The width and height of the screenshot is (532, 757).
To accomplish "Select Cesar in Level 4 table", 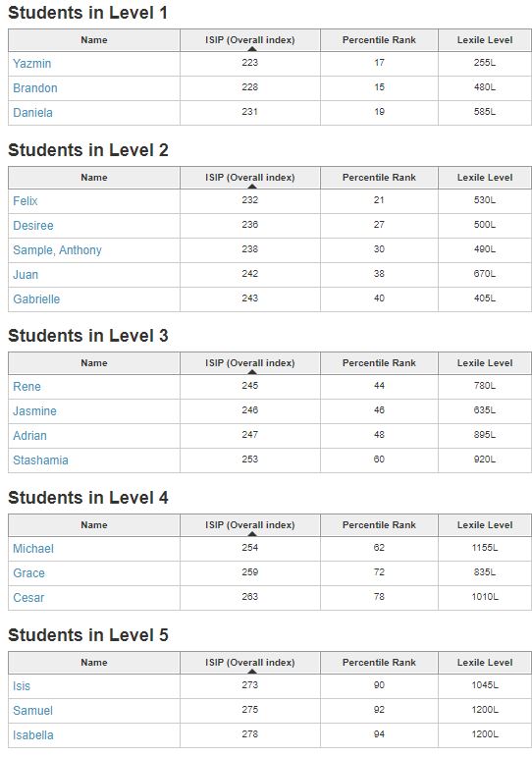I will tap(28, 598).
